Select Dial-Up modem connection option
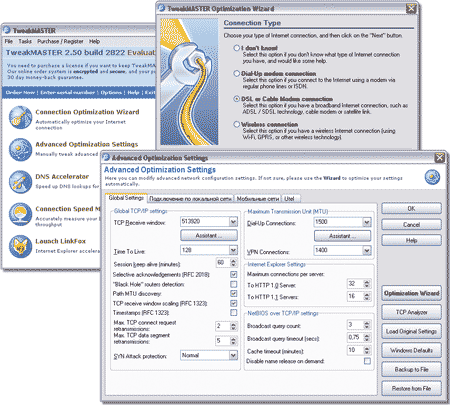This screenshot has width=450, height=405. point(236,73)
